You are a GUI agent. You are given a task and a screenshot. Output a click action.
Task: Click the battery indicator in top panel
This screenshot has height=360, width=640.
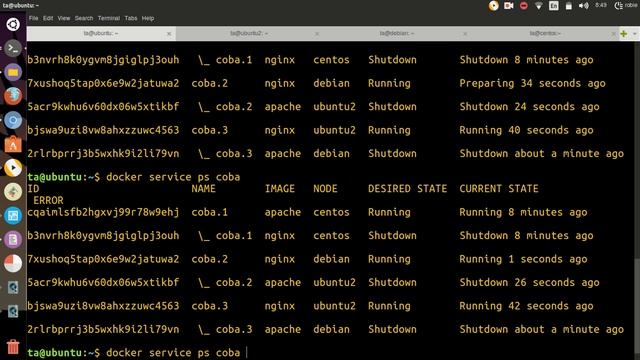569,6
